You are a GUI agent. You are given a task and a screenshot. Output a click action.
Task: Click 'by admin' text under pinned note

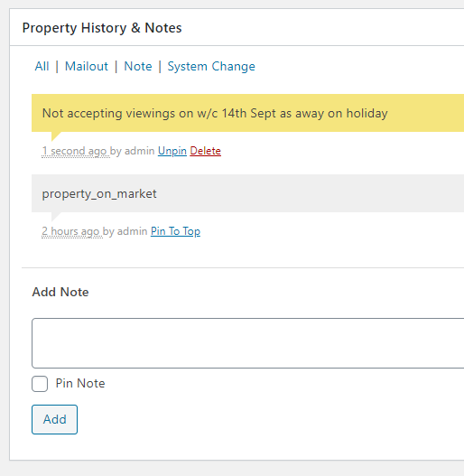coord(133,151)
